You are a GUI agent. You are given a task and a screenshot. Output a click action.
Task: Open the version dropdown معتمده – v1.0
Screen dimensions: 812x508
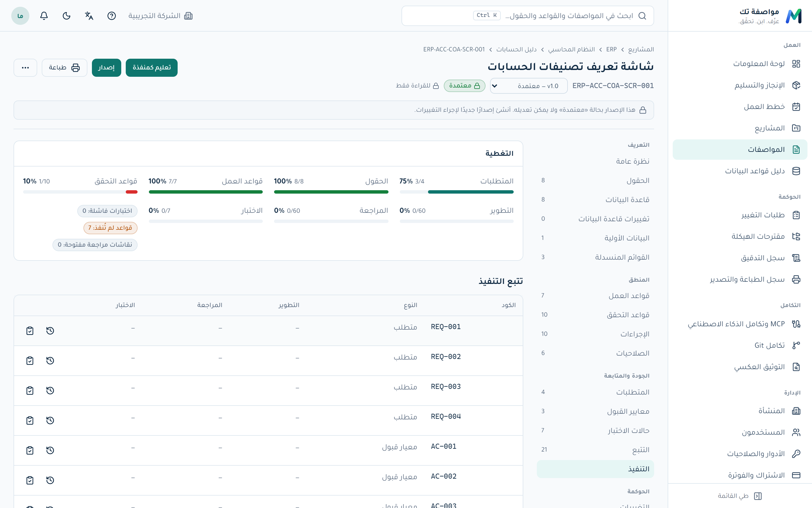coord(529,86)
